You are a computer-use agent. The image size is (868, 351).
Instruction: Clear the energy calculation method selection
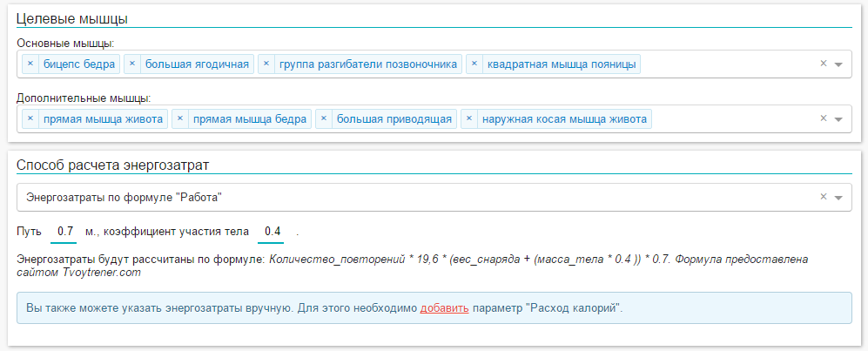(823, 198)
